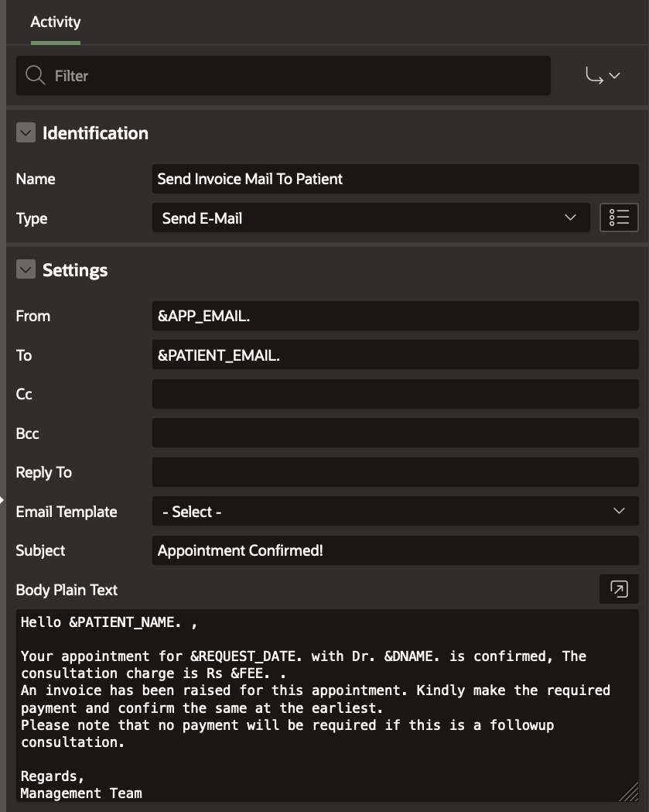The height and width of the screenshot is (812, 649).
Task: Switch to the Activity tab
Action: pyautogui.click(x=55, y=22)
